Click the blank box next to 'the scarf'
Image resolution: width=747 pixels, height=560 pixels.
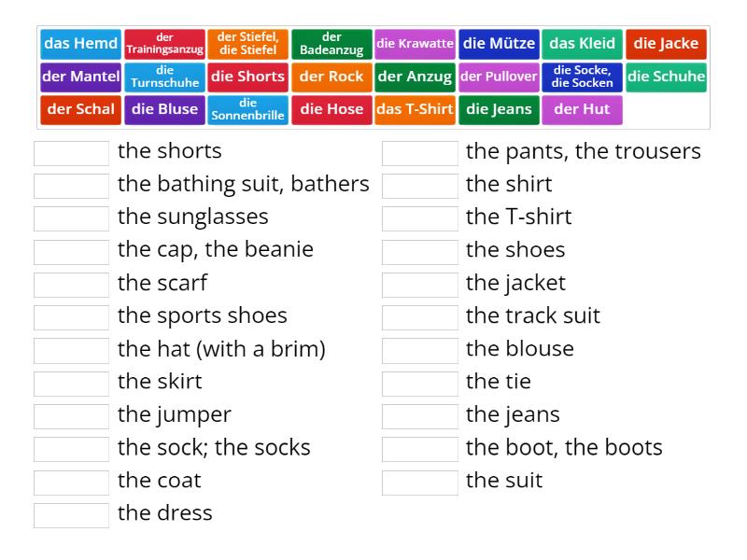[x=72, y=284]
